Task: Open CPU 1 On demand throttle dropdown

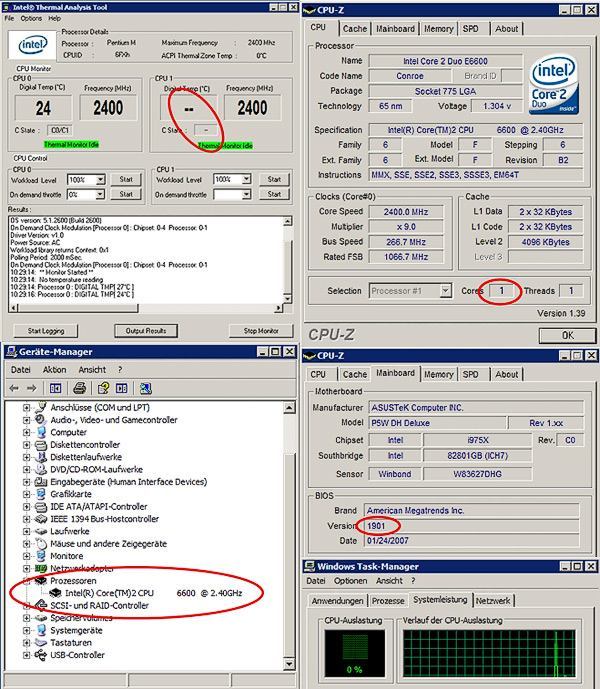Action: (x=246, y=194)
